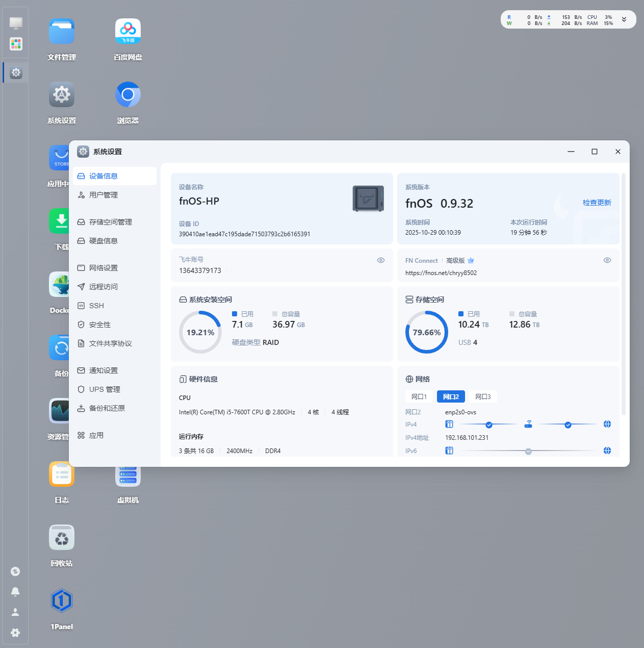Click the system time 2025-10-29 00:10:39
This screenshot has height=648, width=644.
pos(433,233)
